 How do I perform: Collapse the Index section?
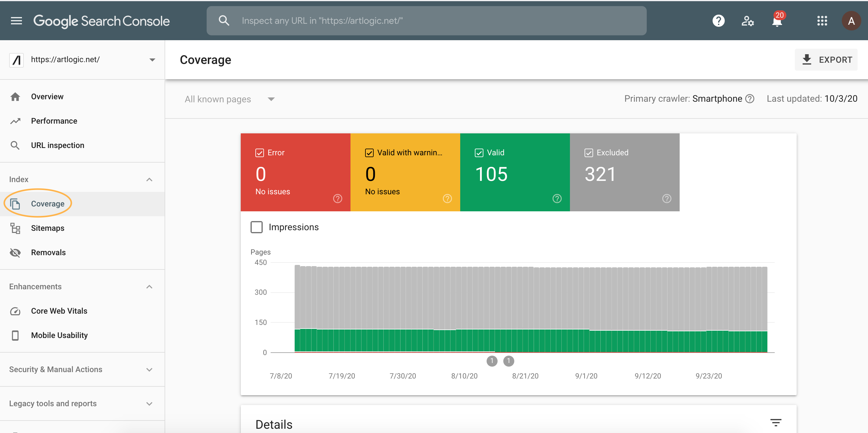point(149,179)
